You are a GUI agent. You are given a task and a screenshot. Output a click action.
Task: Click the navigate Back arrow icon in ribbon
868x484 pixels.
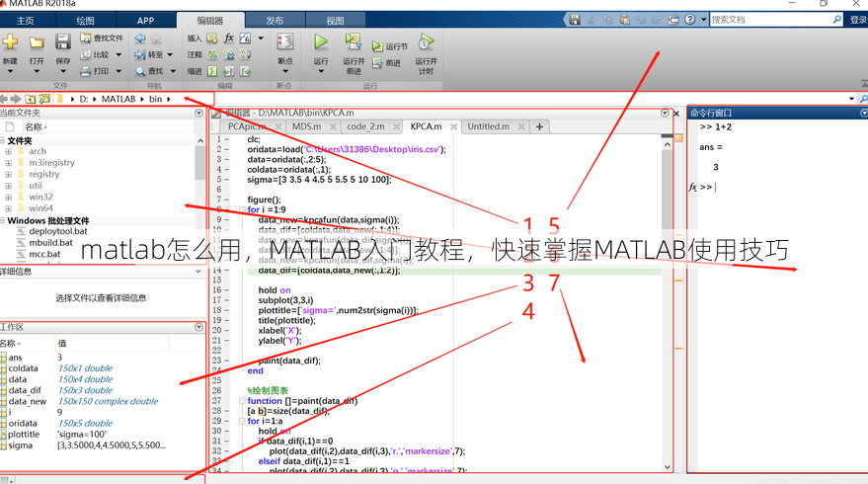point(140,39)
